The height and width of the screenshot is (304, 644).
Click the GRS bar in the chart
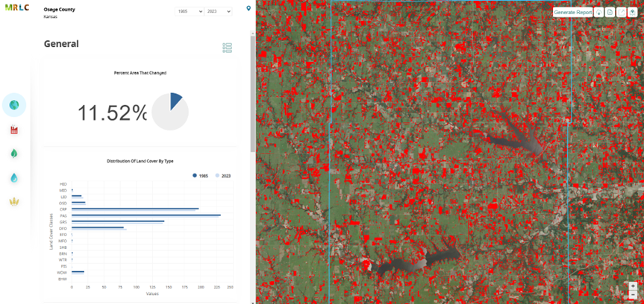click(x=117, y=222)
